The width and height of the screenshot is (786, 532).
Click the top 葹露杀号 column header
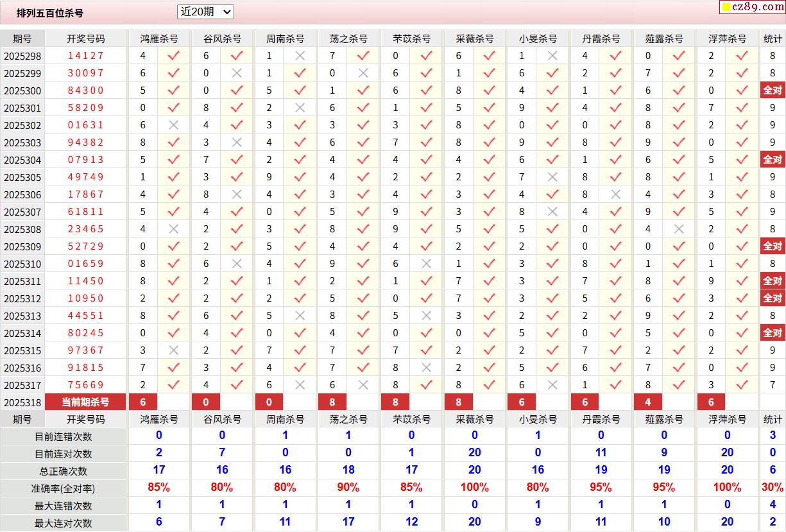[x=664, y=39]
